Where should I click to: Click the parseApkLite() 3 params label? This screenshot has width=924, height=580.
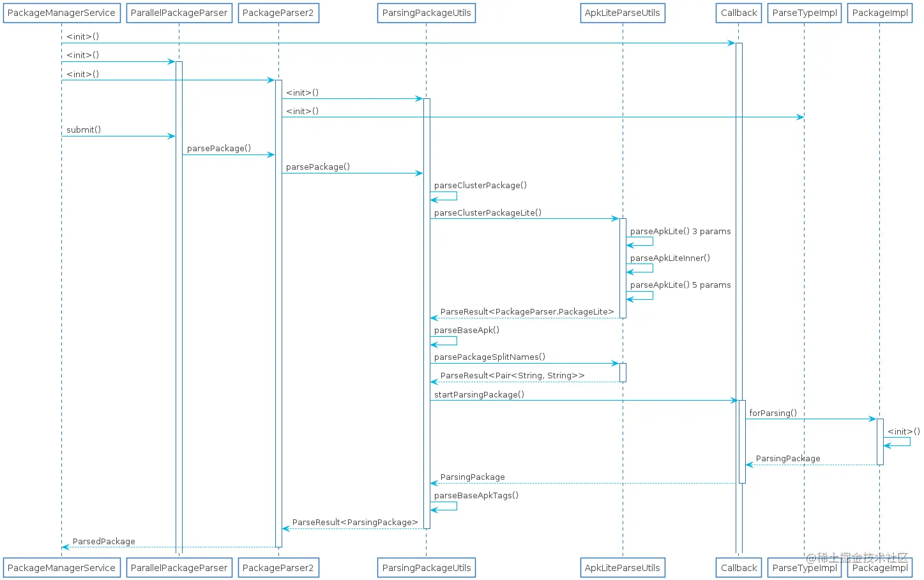coord(681,231)
